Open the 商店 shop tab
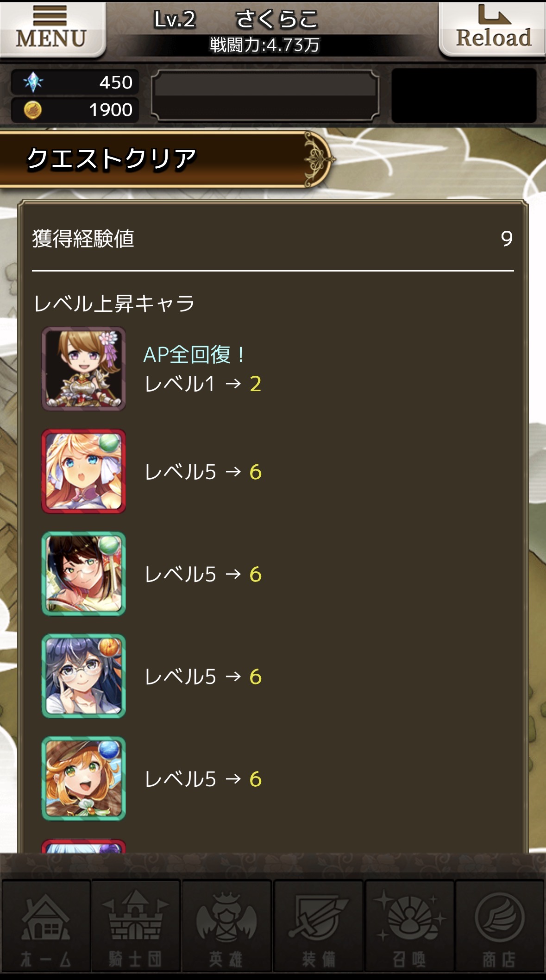Image resolution: width=546 pixels, height=980 pixels. [499, 926]
